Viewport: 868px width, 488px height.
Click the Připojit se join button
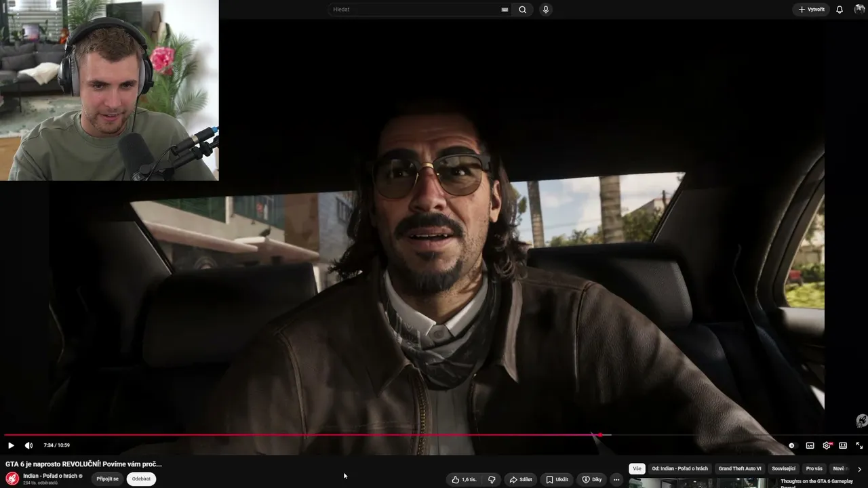click(107, 479)
